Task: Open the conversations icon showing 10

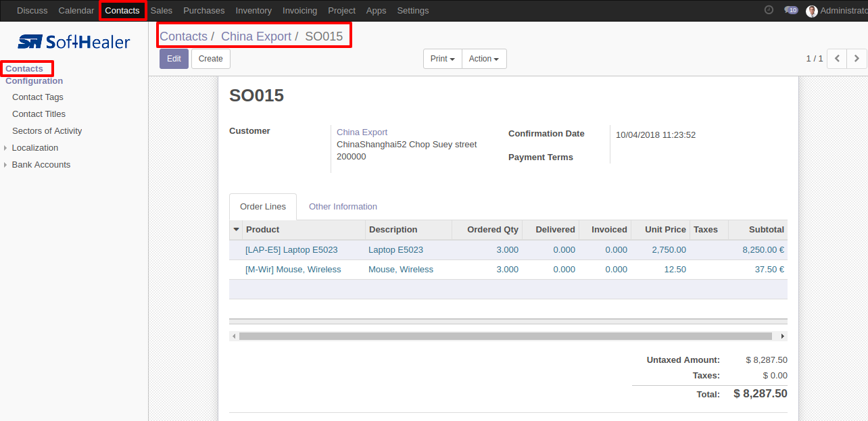Action: (x=791, y=10)
